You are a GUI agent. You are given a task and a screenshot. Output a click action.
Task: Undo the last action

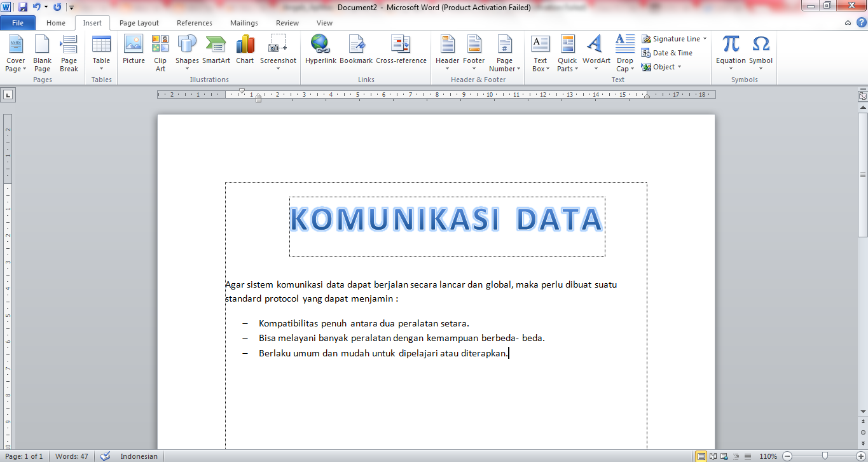[x=36, y=7]
